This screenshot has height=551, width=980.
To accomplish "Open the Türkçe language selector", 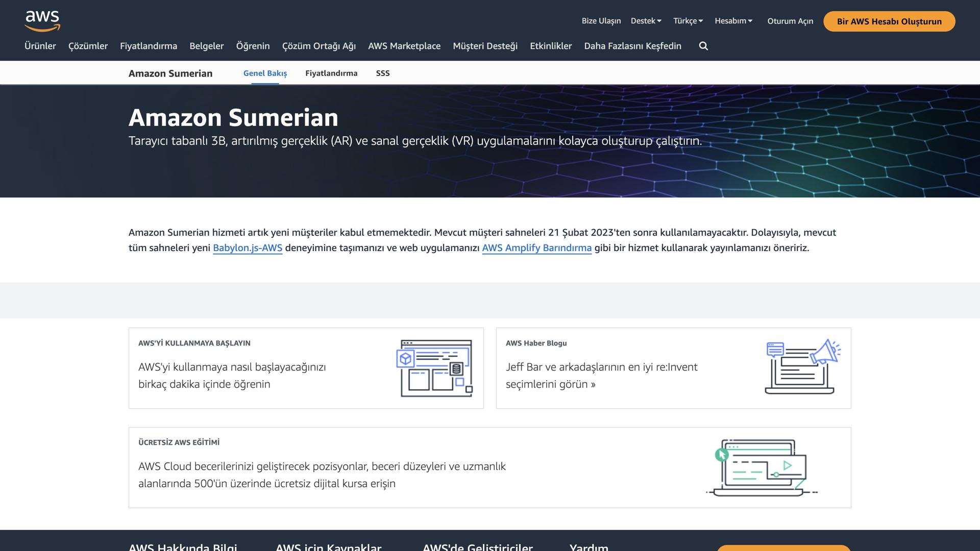I will tap(688, 20).
